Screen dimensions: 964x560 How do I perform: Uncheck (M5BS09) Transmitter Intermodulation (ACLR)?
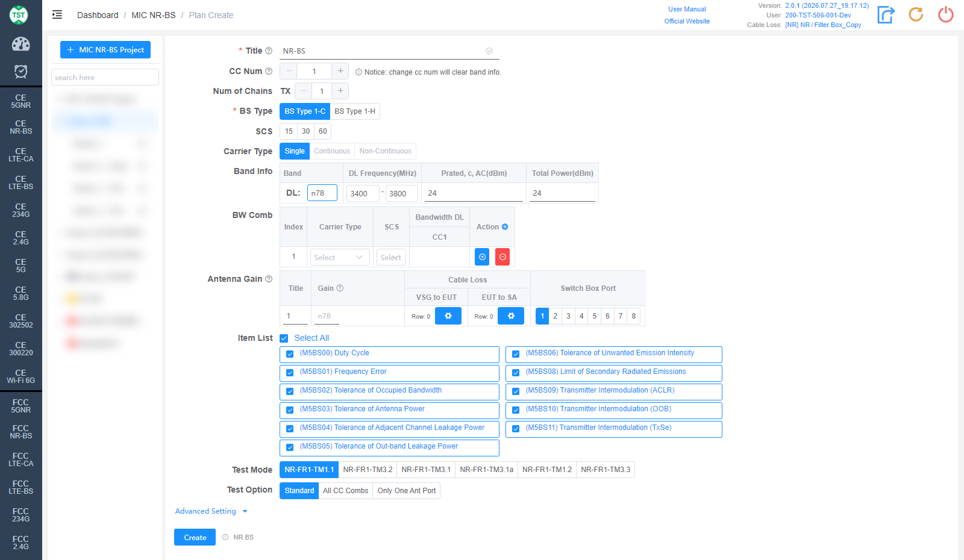[516, 391]
